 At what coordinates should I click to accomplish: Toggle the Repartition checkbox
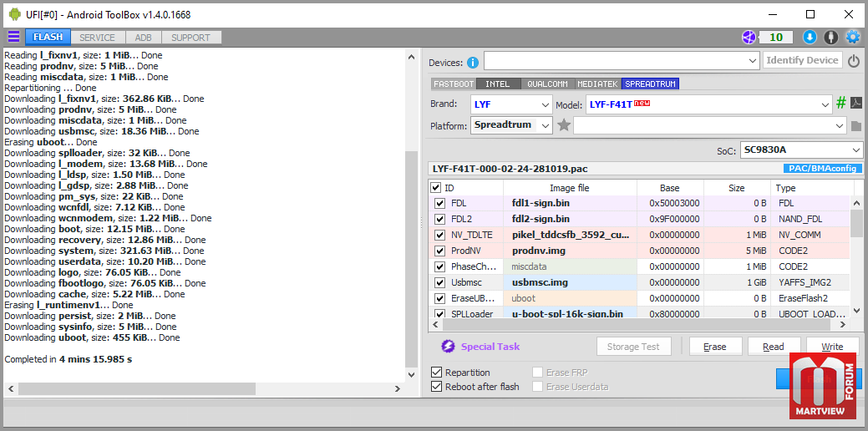pos(437,373)
